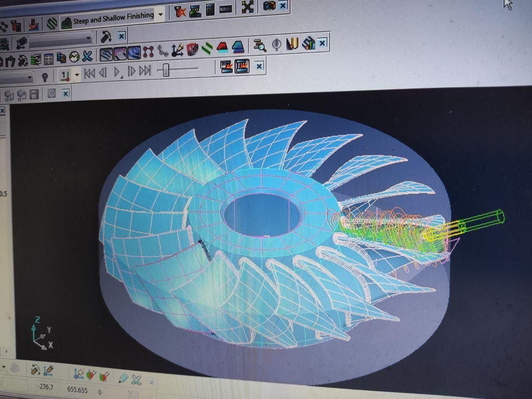This screenshot has height=399, width=532.
Task: Rewind simulation to the start
Action: (89, 73)
